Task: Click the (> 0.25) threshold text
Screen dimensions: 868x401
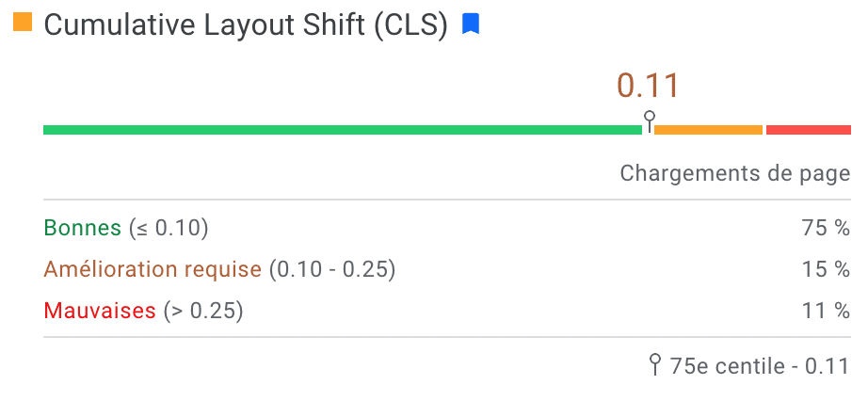Action: click(203, 311)
